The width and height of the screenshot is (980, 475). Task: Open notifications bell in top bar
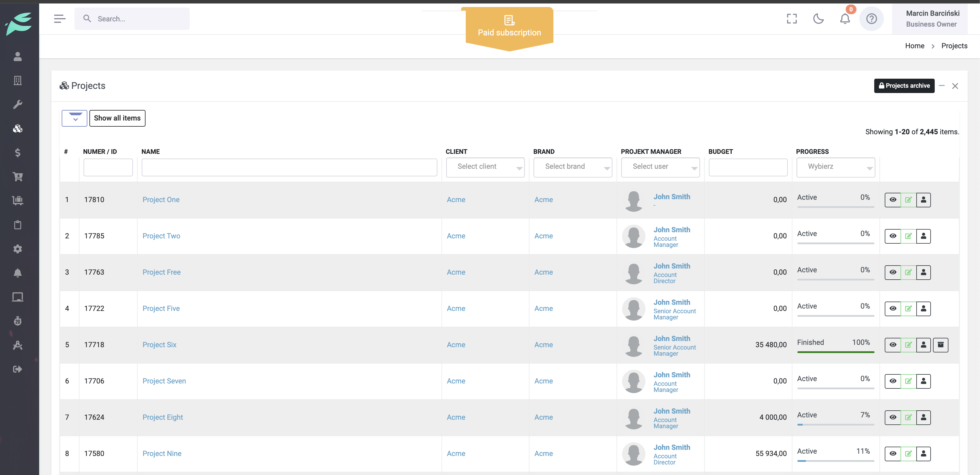(845, 19)
